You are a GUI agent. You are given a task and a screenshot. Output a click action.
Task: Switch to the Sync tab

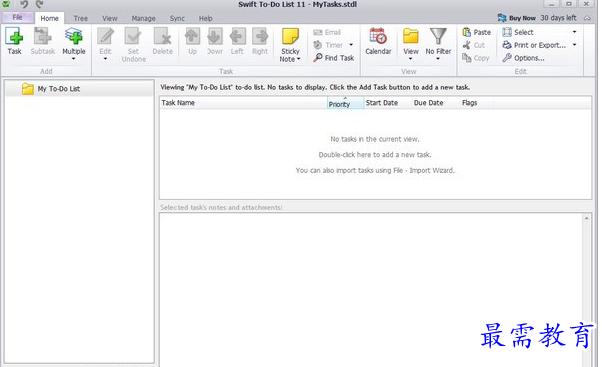[177, 18]
